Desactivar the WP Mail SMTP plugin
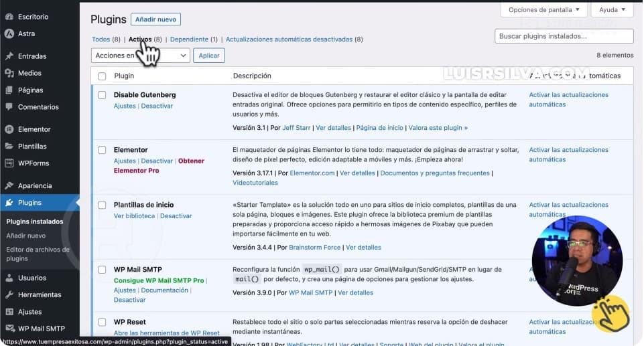 pos(130,300)
